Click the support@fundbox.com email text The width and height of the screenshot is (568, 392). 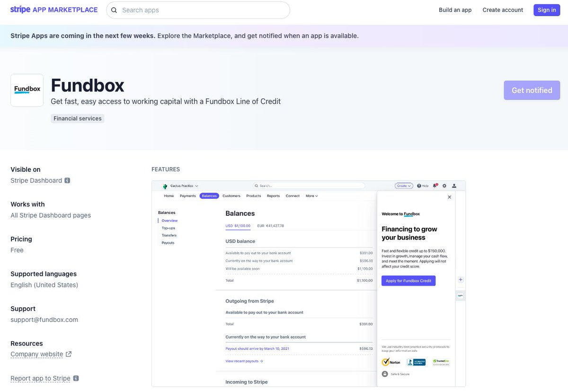click(x=44, y=320)
